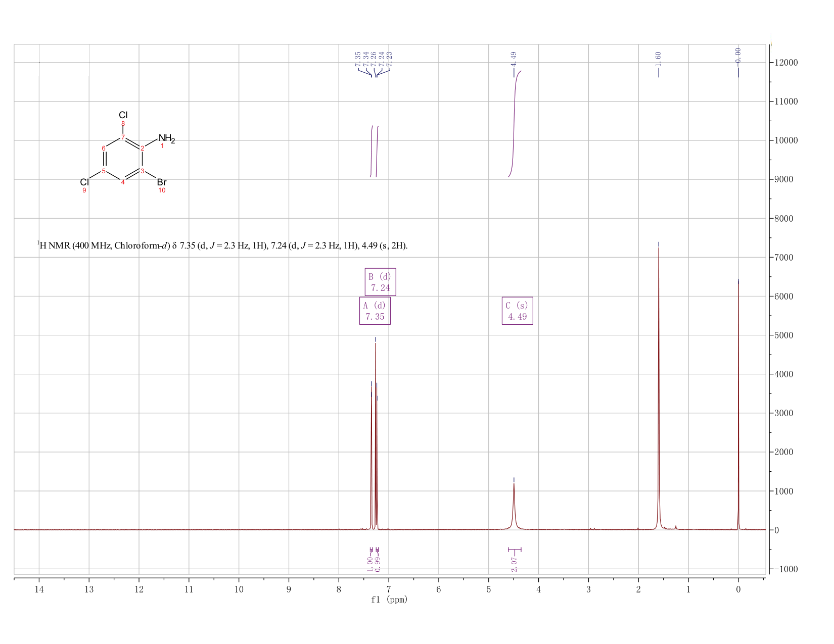Select the Br atom in the molecule
The height and width of the screenshot is (644, 834).
(x=162, y=182)
